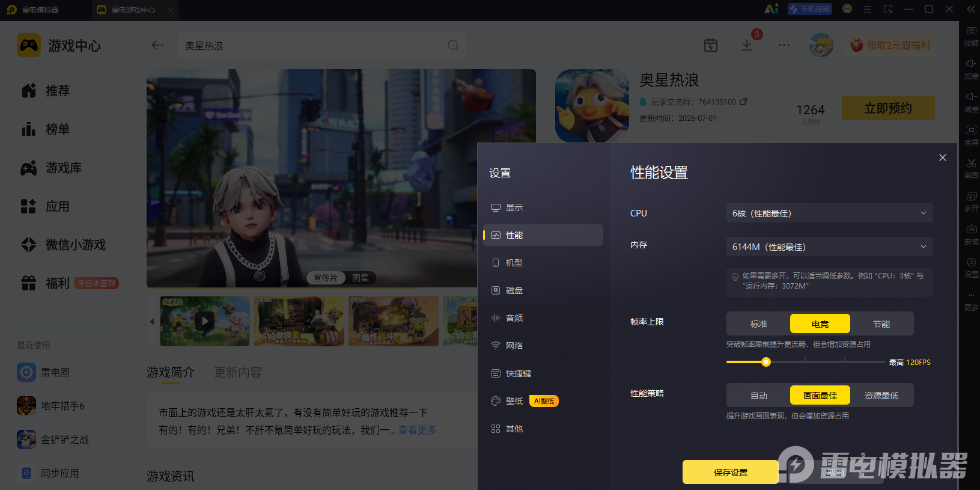Launch 地牢猎手6 from recently used
The image size is (980, 490).
pos(51,406)
